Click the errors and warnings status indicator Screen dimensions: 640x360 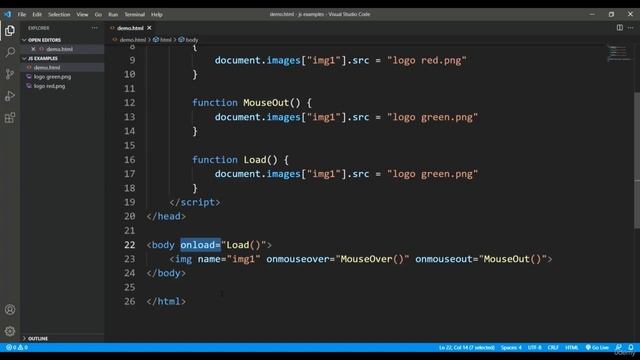pos(17,347)
